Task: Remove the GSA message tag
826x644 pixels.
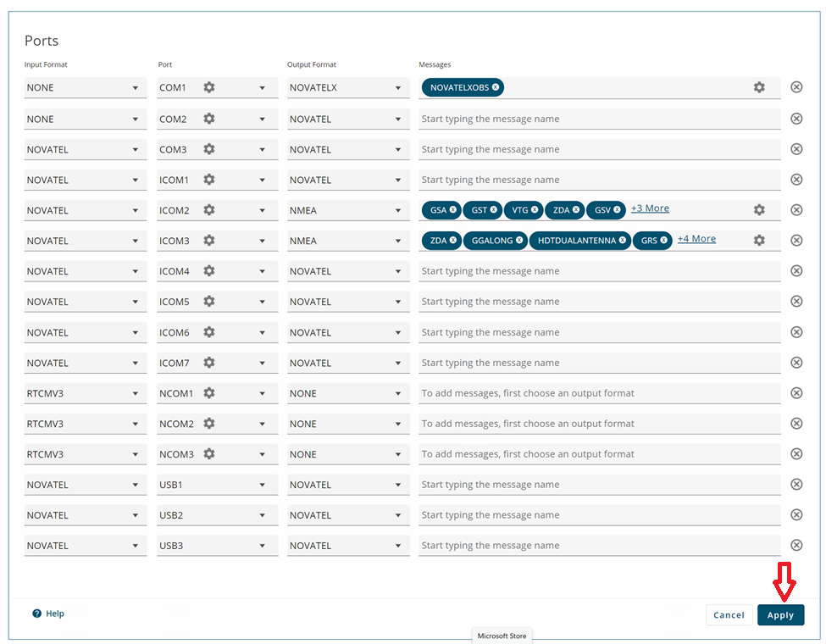Action: pos(452,210)
